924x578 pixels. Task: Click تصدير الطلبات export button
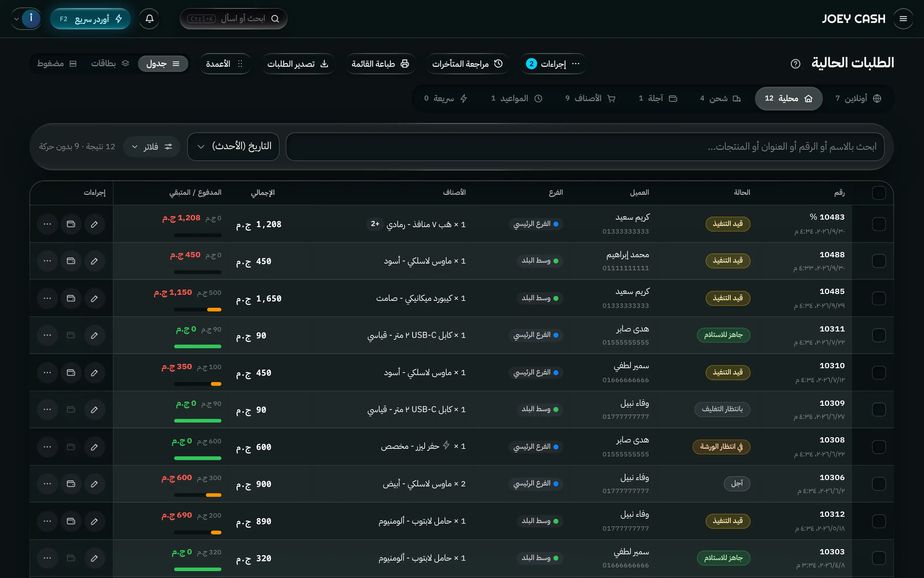coord(298,64)
